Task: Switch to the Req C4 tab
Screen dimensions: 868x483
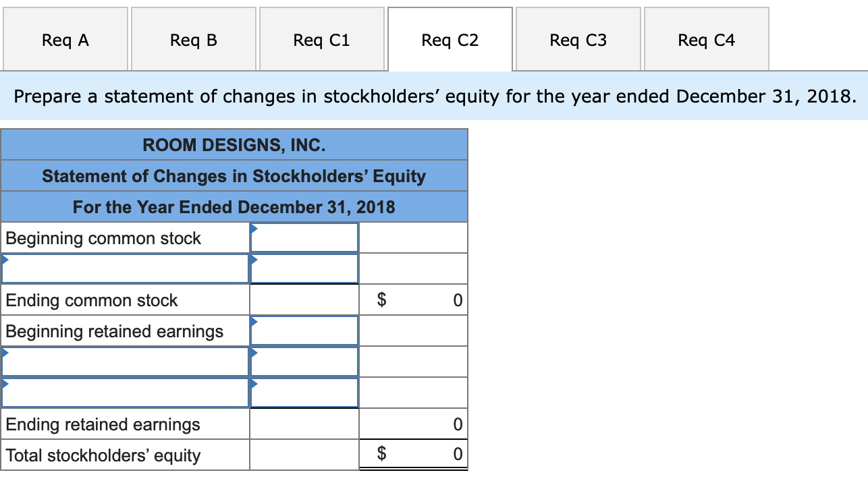Action: click(x=706, y=39)
